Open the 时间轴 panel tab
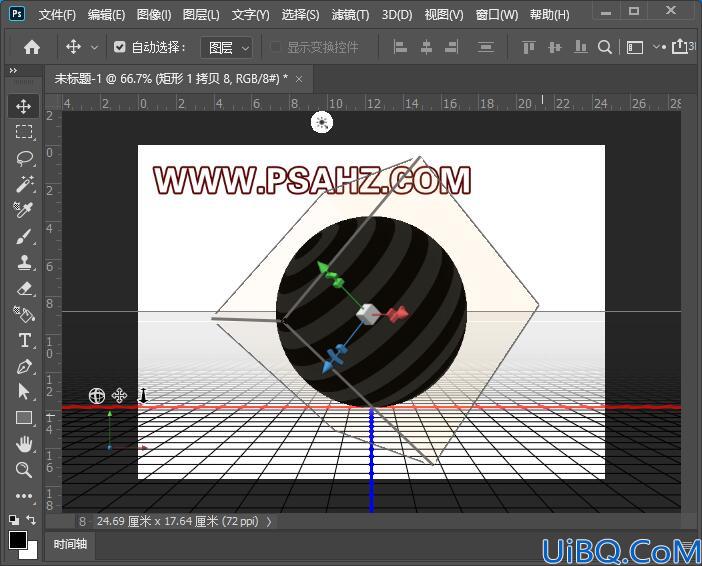This screenshot has height=566, width=702. [70, 544]
